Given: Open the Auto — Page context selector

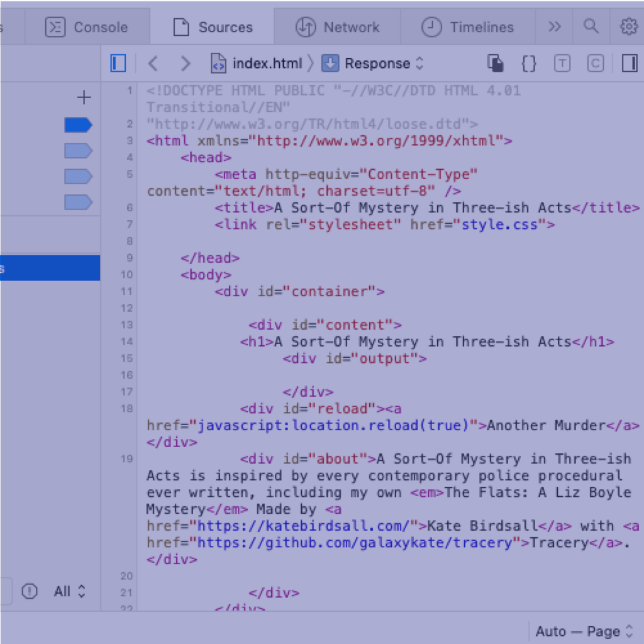Looking at the screenshot, I should (x=584, y=631).
